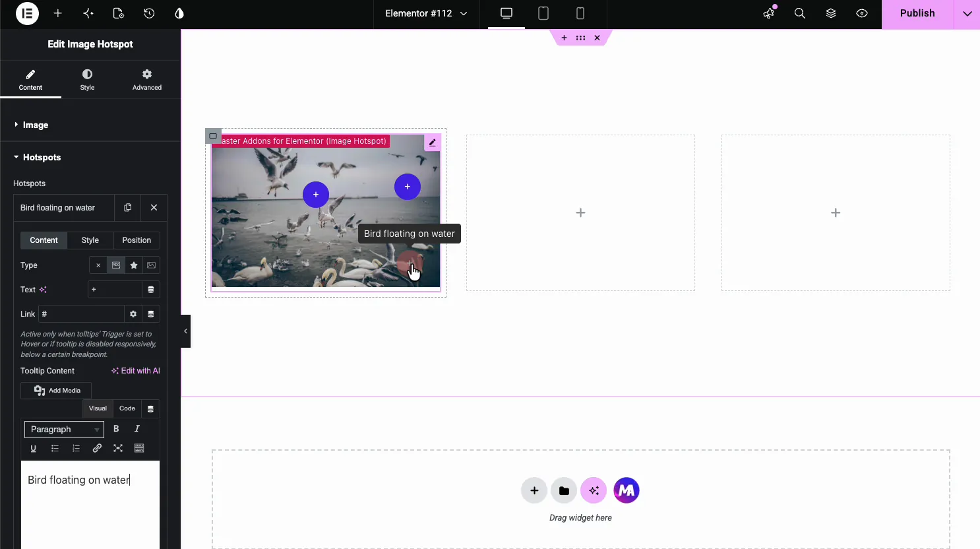980x549 pixels.
Task: Click the droplet icon in the top bar
Action: point(179,13)
